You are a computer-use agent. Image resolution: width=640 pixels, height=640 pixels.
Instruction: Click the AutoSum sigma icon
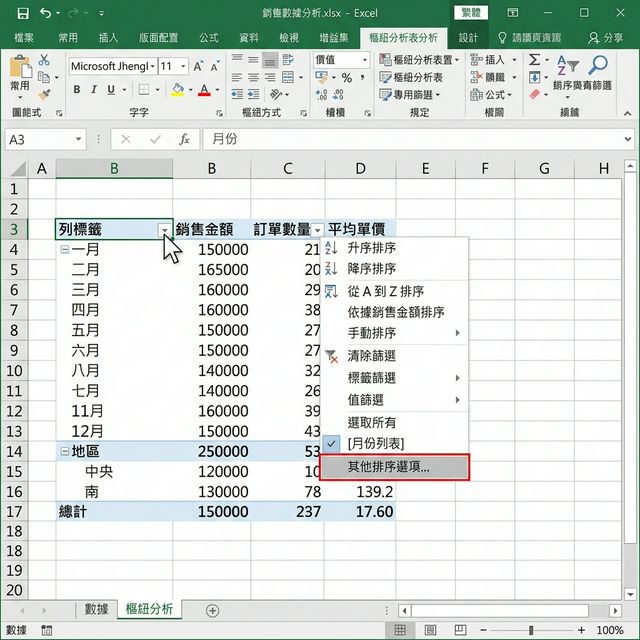tap(534, 60)
